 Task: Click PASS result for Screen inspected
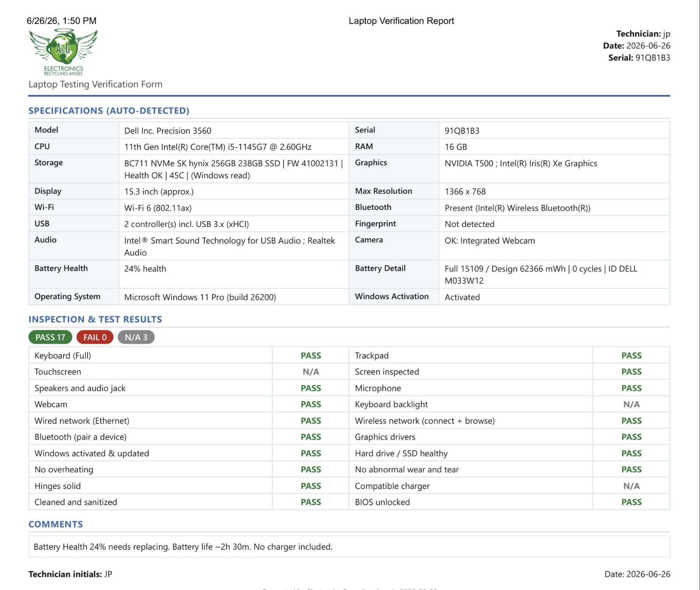click(x=632, y=372)
